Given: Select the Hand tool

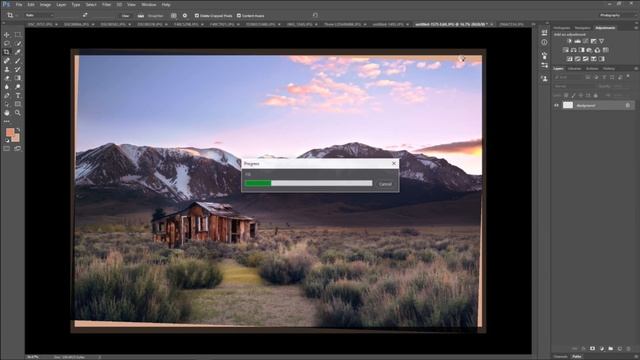Looking at the screenshot, I should point(7,113).
